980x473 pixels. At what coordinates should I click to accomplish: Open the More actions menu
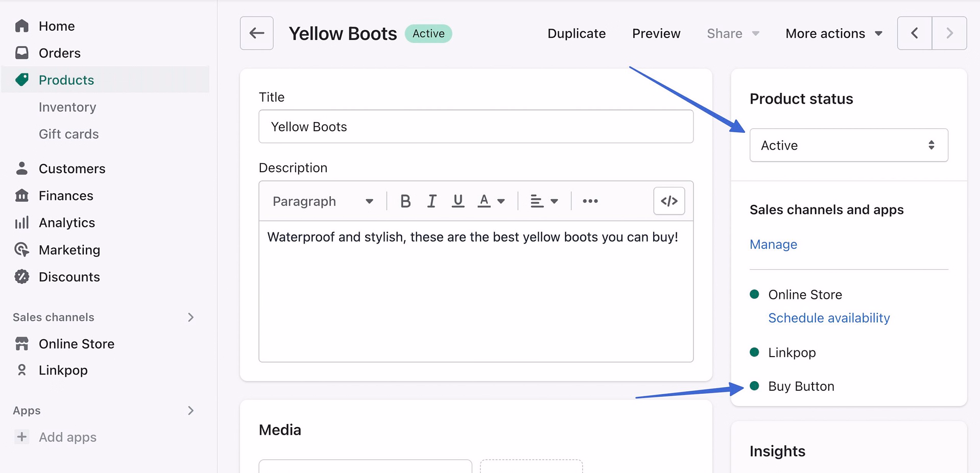tap(833, 33)
